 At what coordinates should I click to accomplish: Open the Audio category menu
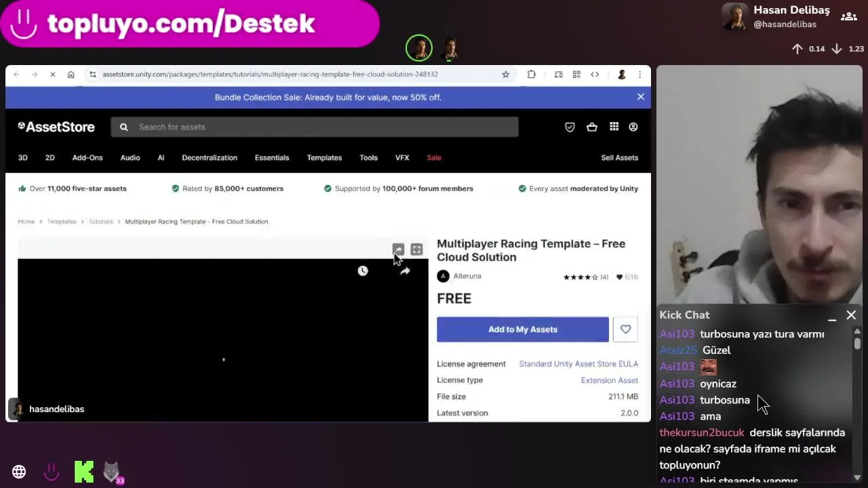[130, 157]
